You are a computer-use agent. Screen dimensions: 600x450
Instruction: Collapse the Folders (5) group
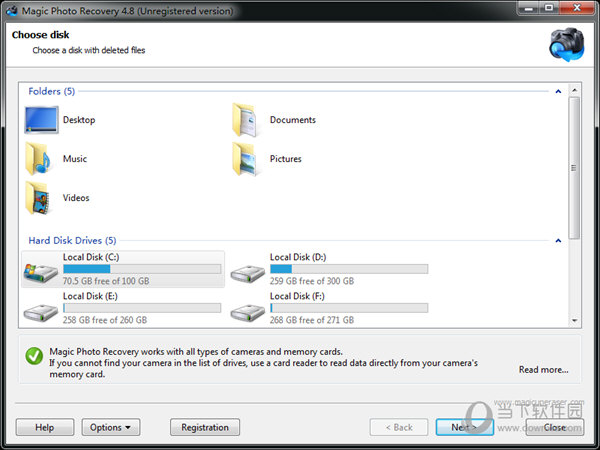558,91
